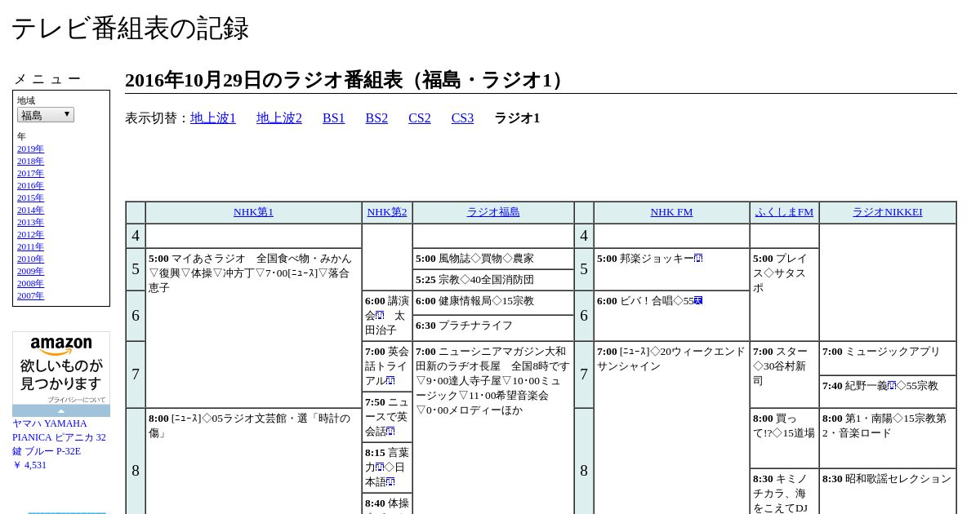Viewport: 980px width, 514px height.
Task: Open the ふくしまFM channel header link
Action: pyautogui.click(x=784, y=212)
